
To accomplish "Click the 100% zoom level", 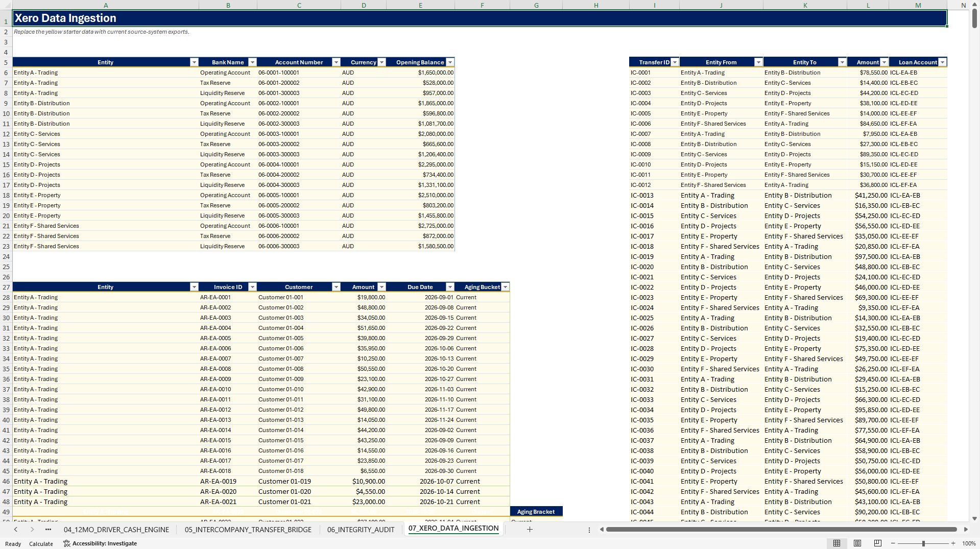I will tap(969, 543).
